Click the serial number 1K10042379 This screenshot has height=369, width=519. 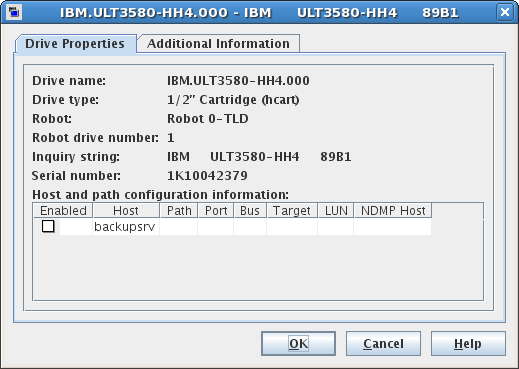click(207, 176)
